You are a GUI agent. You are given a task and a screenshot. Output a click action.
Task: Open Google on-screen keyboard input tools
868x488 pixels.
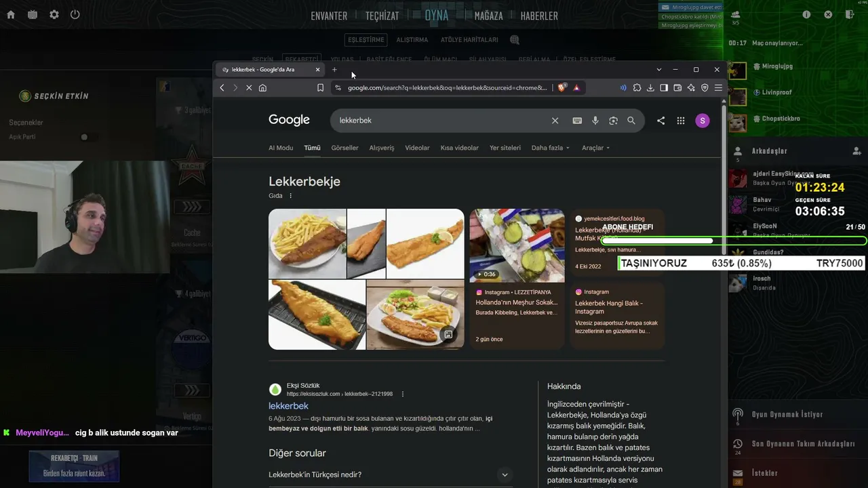[x=577, y=121]
